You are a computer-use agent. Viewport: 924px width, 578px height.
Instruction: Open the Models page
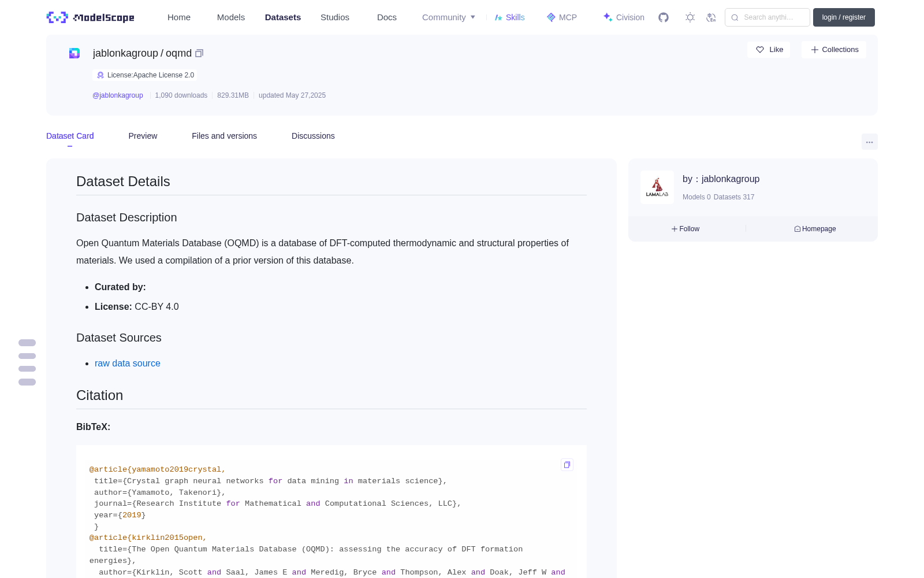231,17
